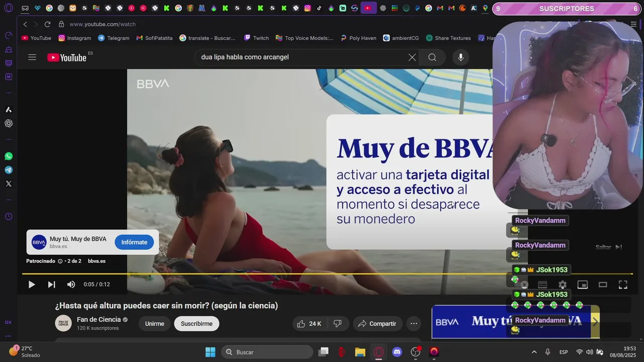Open Top Voice Models bookmark
Viewport: 644px width, 362px height.
tap(304, 38)
